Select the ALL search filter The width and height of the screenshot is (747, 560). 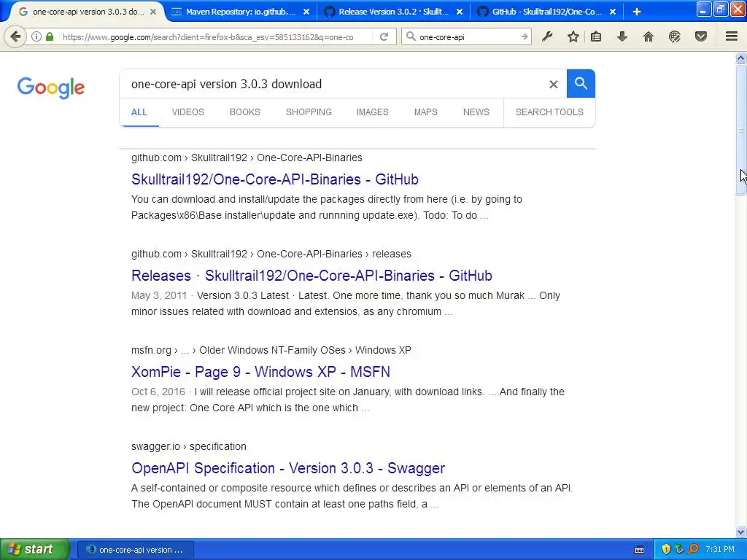click(x=139, y=112)
